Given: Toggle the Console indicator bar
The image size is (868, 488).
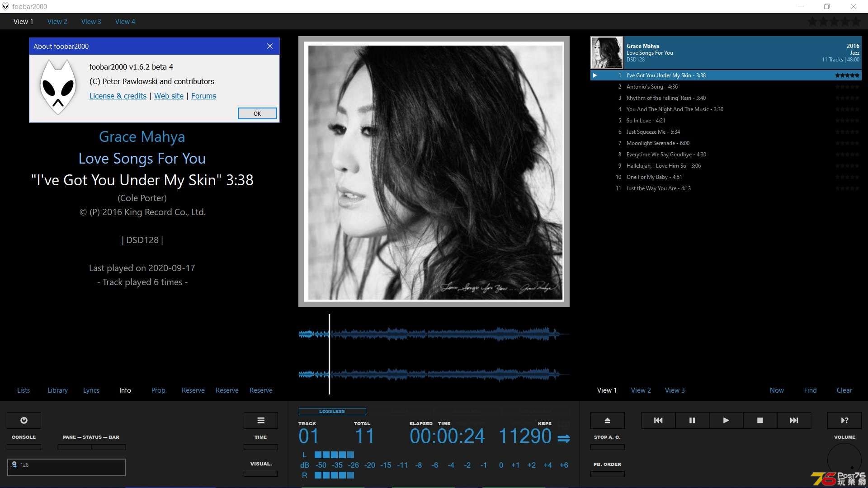Looking at the screenshot, I should [24, 447].
